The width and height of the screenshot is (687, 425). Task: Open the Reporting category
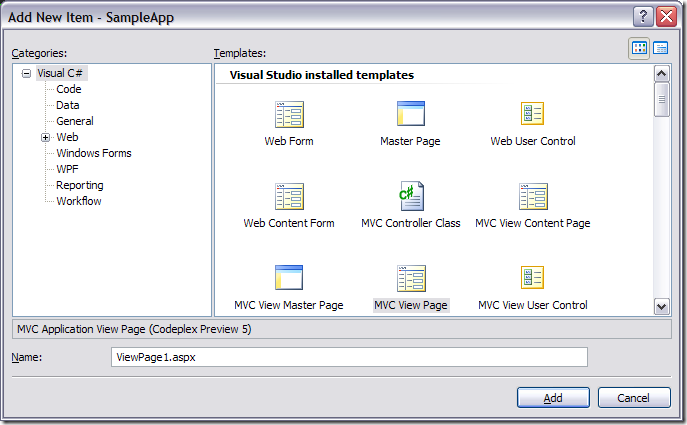[x=79, y=185]
